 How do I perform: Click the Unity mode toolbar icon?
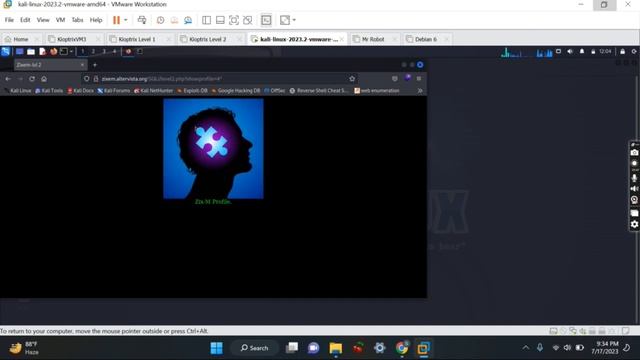[x=248, y=20]
